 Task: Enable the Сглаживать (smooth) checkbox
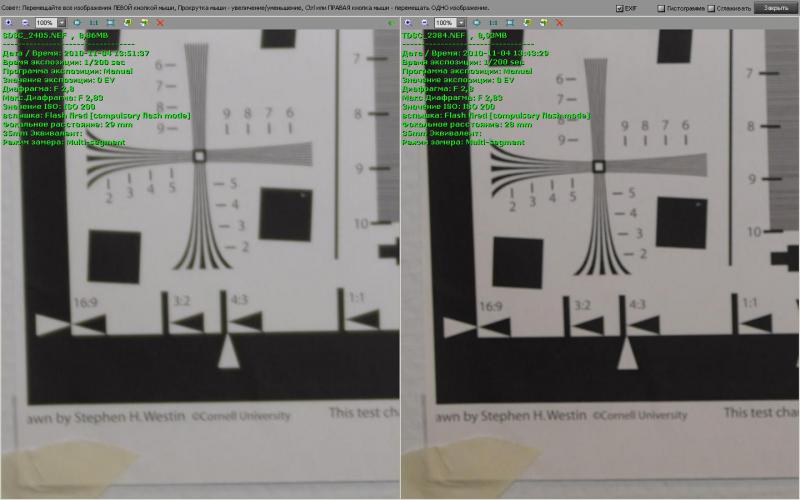point(711,9)
